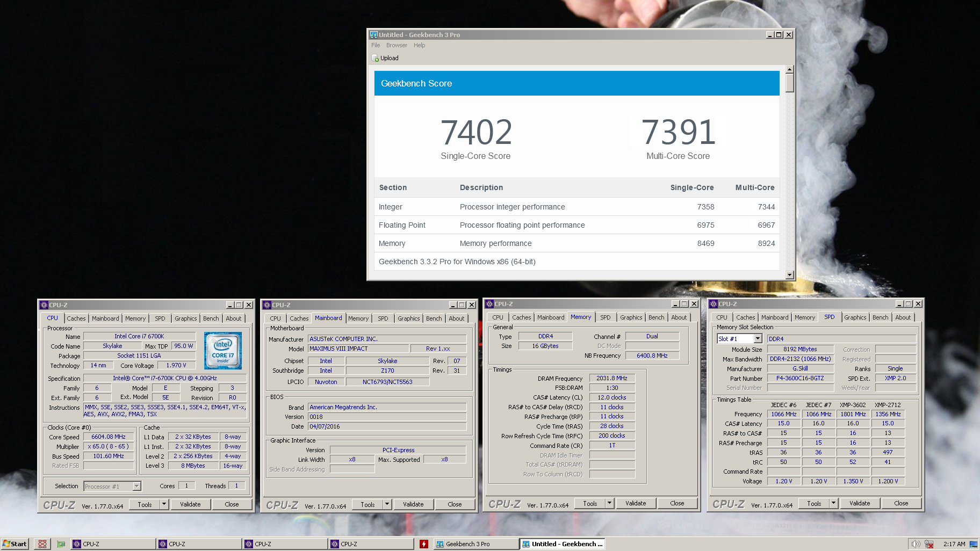Image resolution: width=980 pixels, height=551 pixels.
Task: Open Mainboard tab in CPU-Z SPD window
Action: point(775,317)
